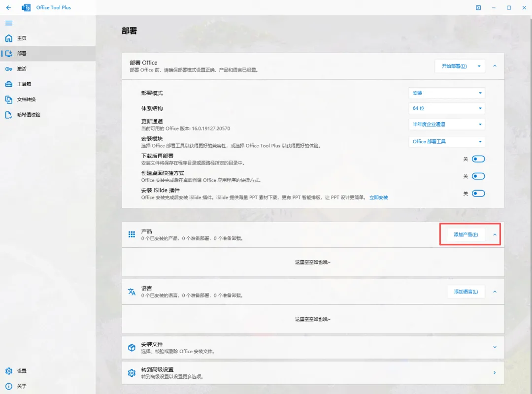532x394 pixels.
Task: Click the 产品 grid icon
Action: pyautogui.click(x=132, y=234)
